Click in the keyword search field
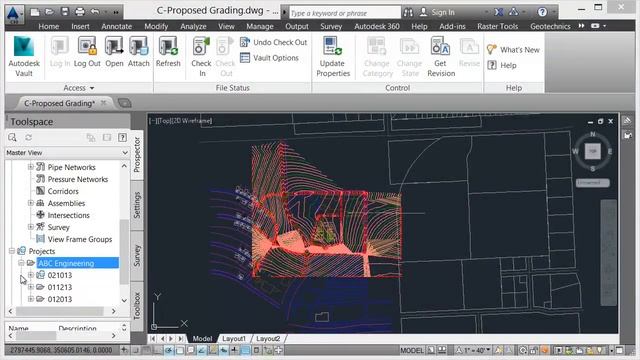Image resolution: width=640 pixels, height=360 pixels. tap(345, 13)
